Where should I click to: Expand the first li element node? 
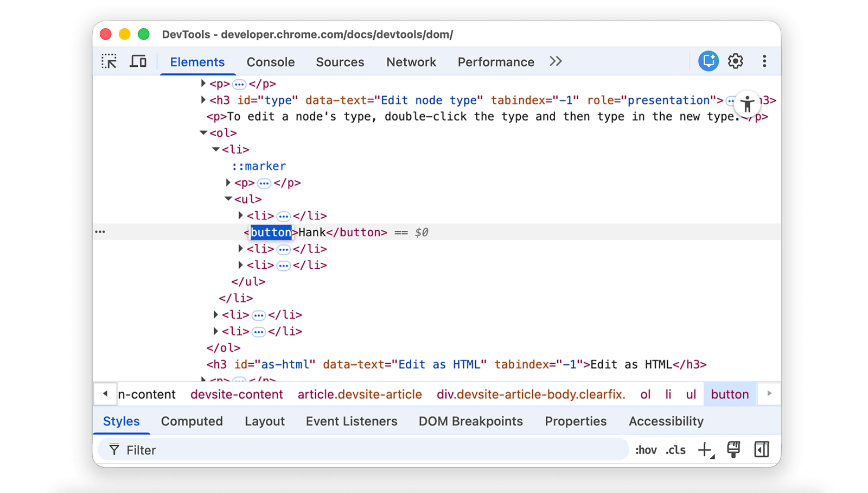click(x=216, y=149)
